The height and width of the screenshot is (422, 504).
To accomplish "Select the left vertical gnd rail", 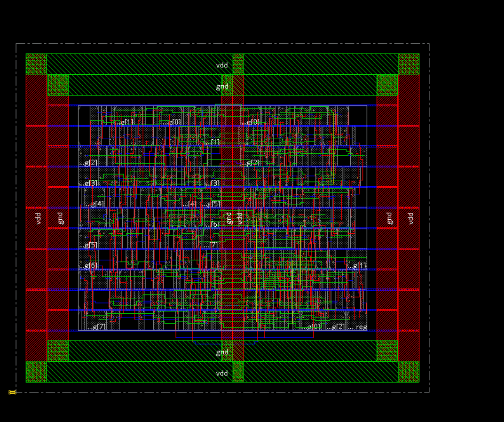I will (x=60, y=218).
